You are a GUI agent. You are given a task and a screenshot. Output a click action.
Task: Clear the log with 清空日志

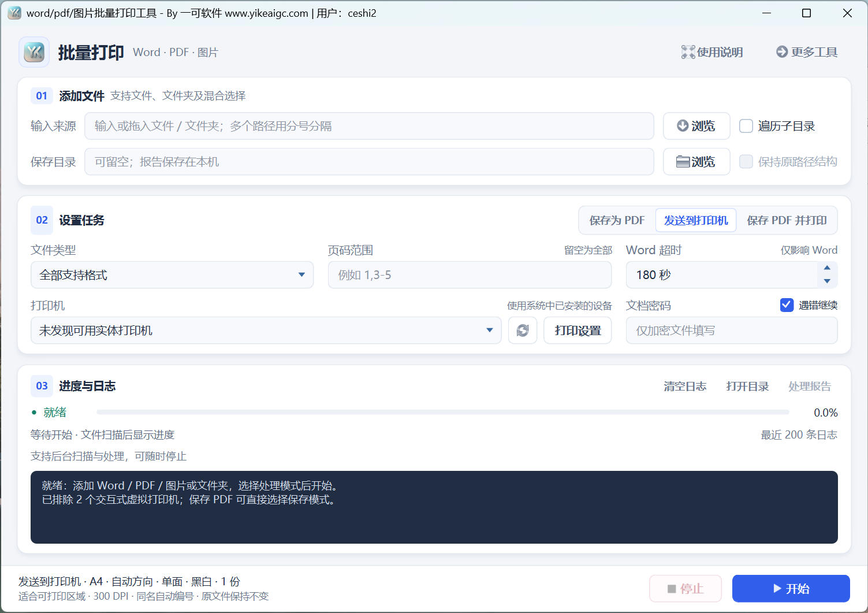[685, 386]
